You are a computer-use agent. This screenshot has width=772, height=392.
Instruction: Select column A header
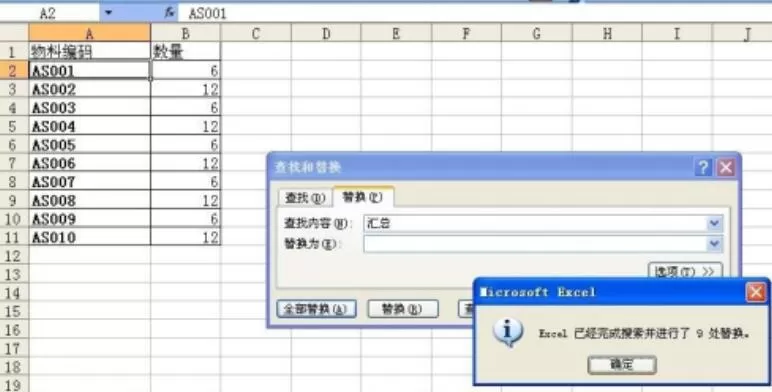point(89,33)
